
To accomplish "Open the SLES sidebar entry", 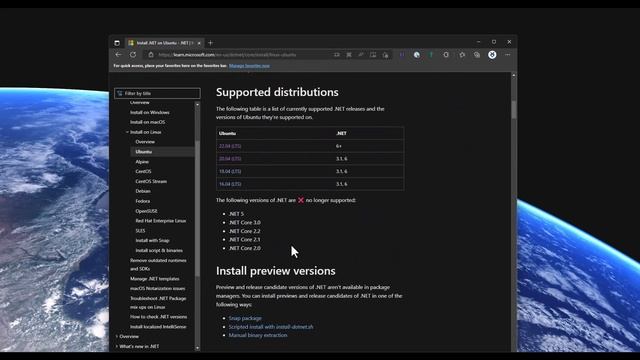I will [140, 231].
